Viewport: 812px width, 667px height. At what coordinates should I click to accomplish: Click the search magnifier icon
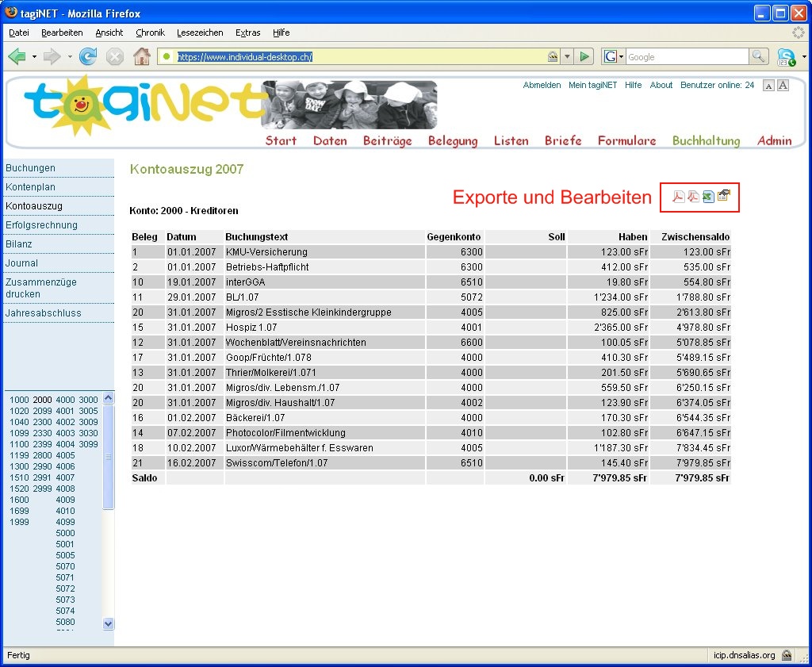pyautogui.click(x=759, y=56)
